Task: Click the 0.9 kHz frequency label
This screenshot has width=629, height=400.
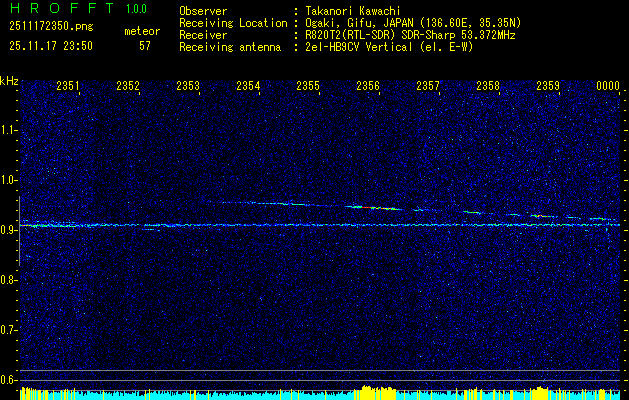Action: tap(9, 230)
